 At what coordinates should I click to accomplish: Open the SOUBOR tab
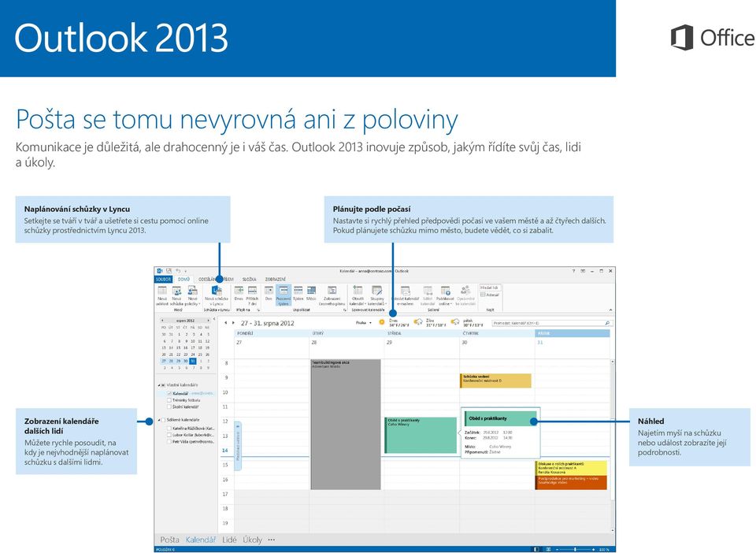(164, 279)
